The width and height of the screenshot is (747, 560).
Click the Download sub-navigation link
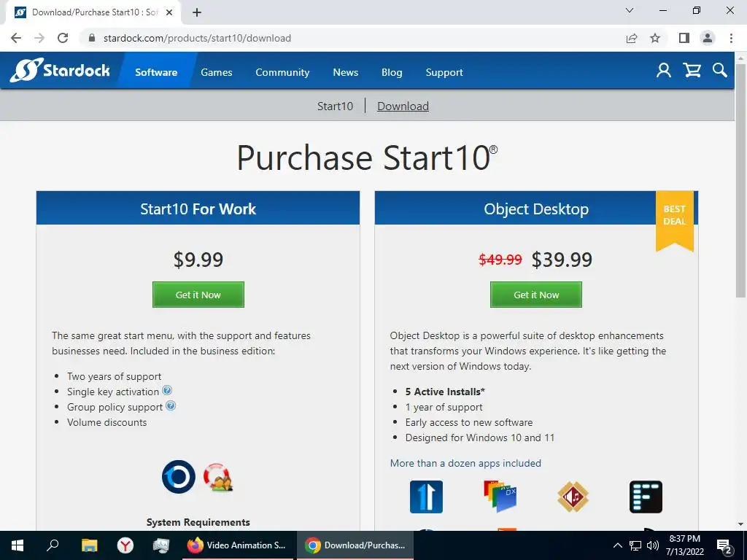coord(403,106)
